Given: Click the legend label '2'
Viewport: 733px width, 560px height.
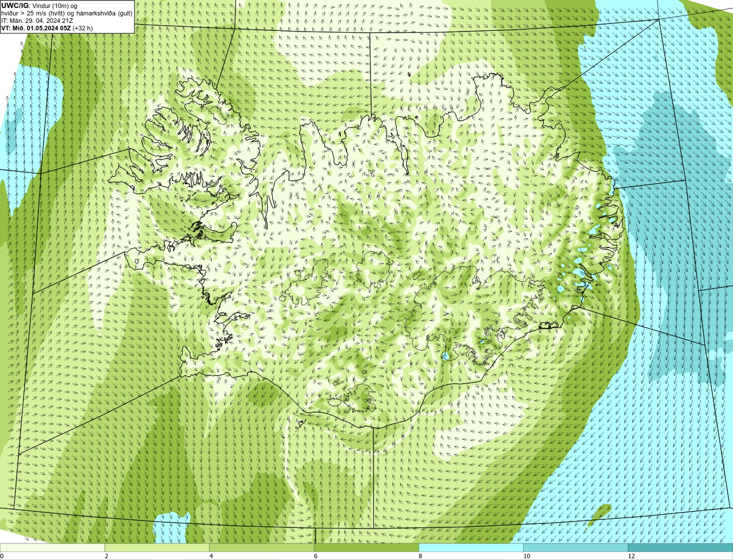Looking at the screenshot, I should coord(107,556).
